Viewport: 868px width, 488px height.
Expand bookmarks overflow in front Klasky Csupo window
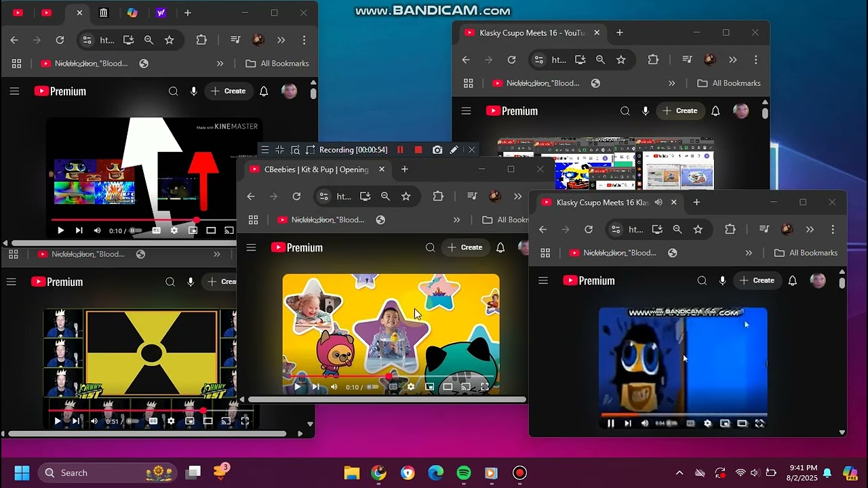coord(749,253)
